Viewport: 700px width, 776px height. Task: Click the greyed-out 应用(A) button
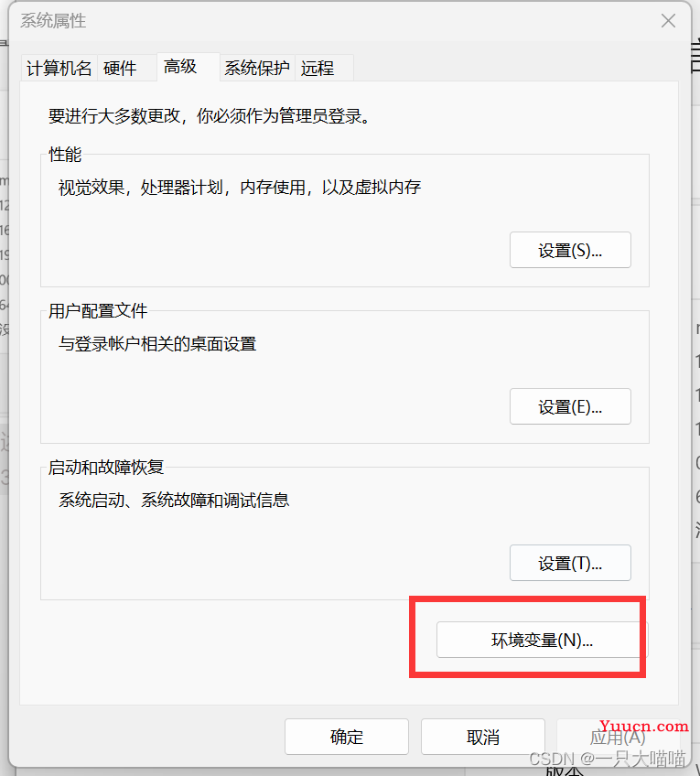coord(618,737)
